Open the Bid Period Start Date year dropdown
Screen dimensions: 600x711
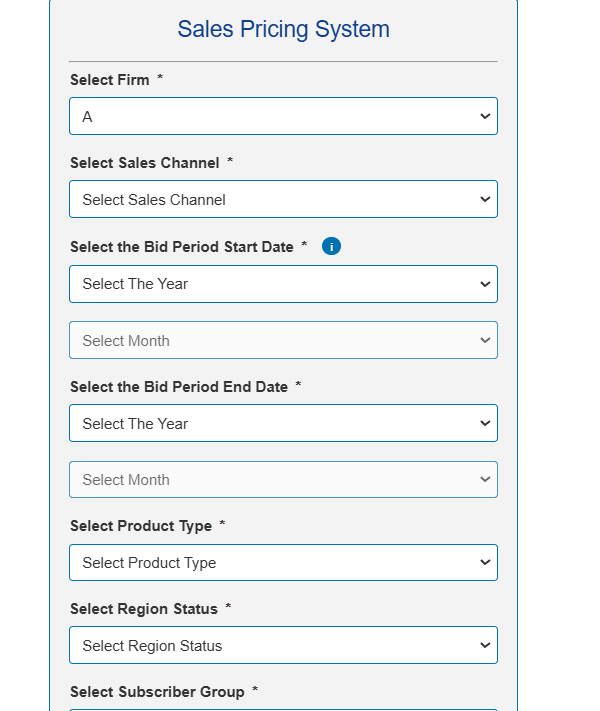click(283, 284)
